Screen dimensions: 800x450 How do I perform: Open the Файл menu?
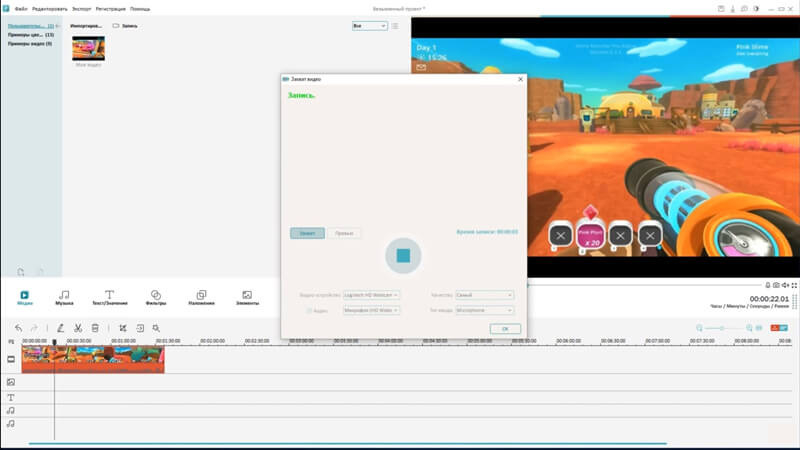21,9
